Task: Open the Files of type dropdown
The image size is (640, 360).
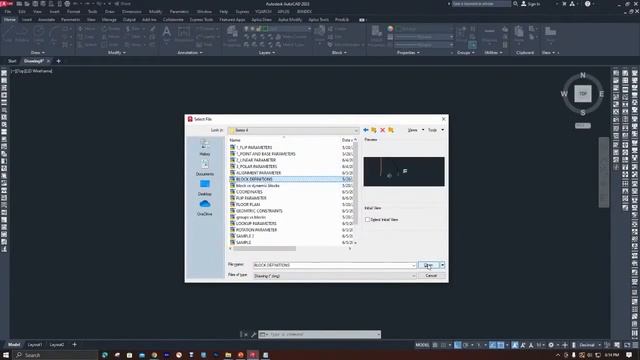Action: (x=334, y=276)
